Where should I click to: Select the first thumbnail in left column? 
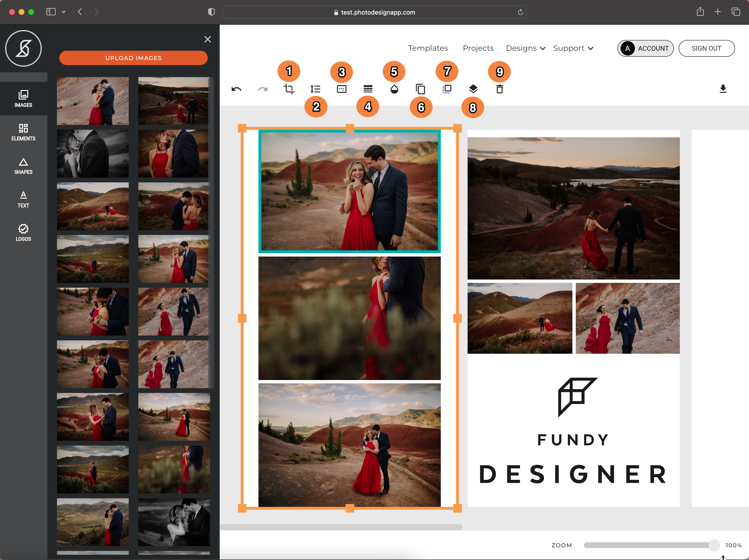click(x=93, y=101)
